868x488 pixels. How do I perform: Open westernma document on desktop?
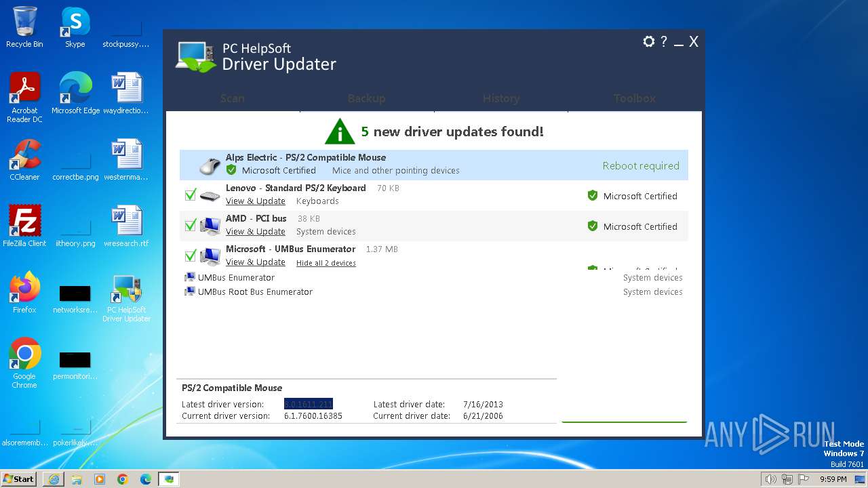(x=126, y=160)
